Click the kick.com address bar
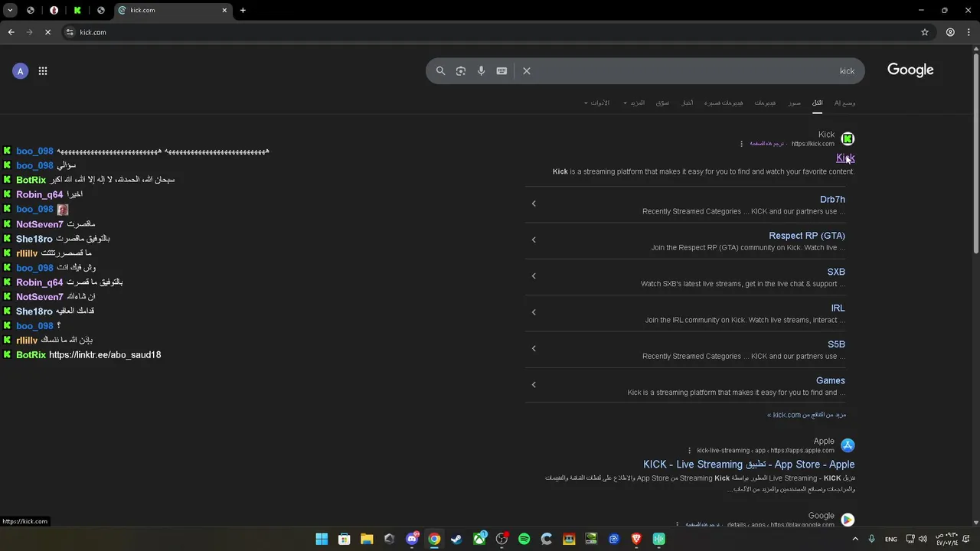980x551 pixels. [x=490, y=32]
